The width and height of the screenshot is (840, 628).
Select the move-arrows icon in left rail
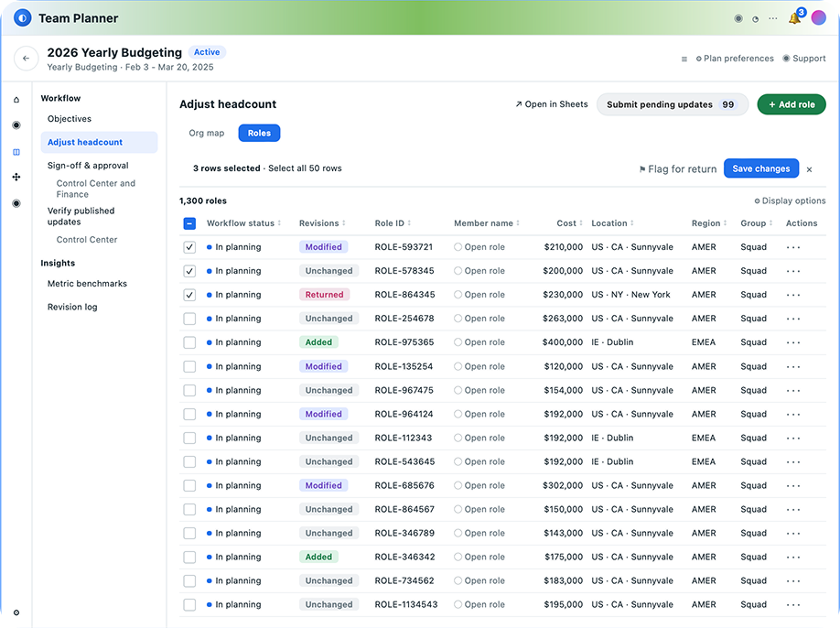click(x=16, y=177)
